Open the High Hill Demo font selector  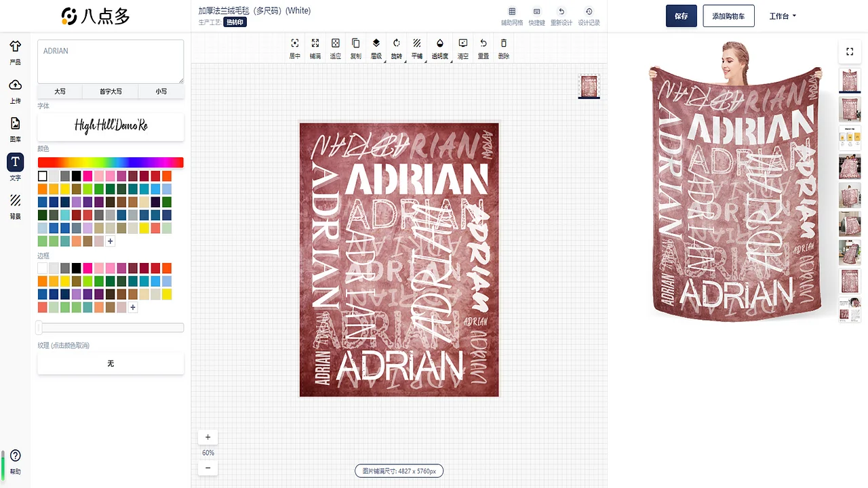click(111, 126)
